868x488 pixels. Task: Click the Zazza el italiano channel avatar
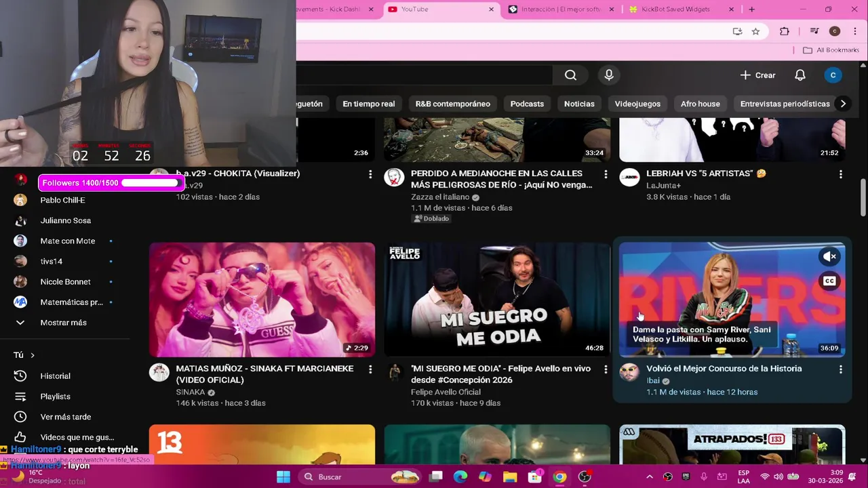(394, 178)
